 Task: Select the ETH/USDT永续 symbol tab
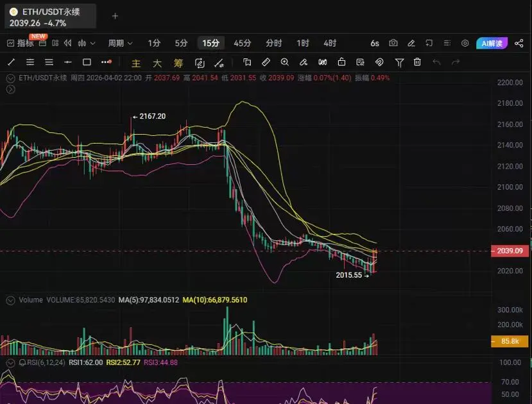tap(51, 16)
